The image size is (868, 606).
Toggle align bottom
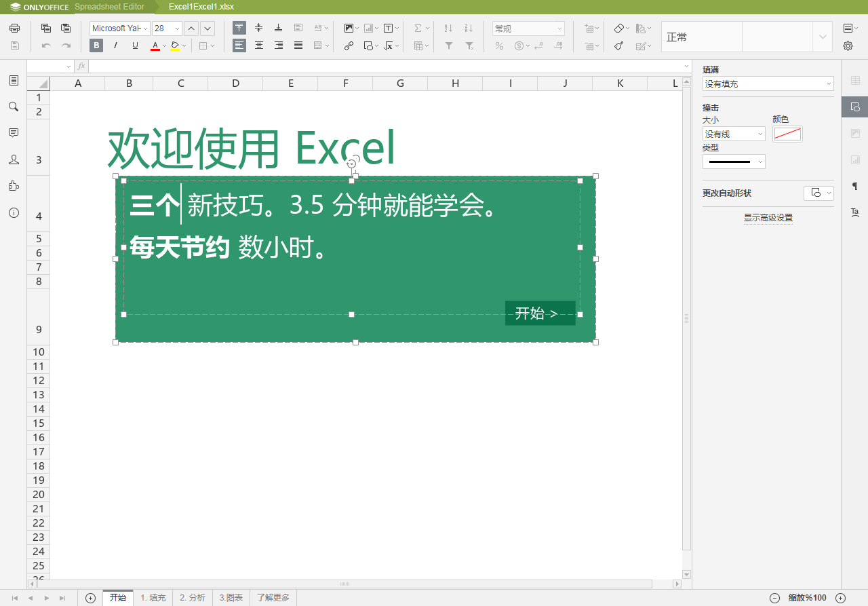point(278,29)
